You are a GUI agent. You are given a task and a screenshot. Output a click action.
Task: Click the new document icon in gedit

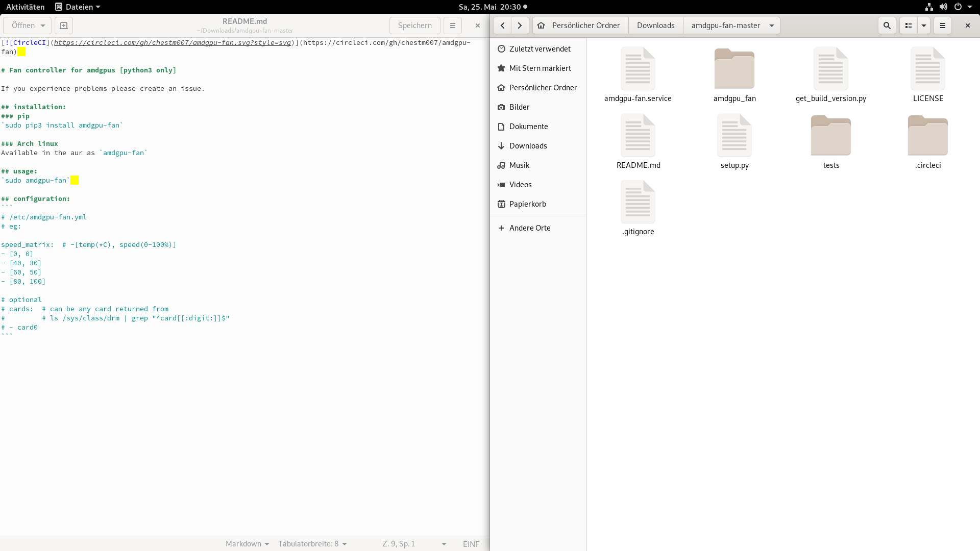point(64,26)
